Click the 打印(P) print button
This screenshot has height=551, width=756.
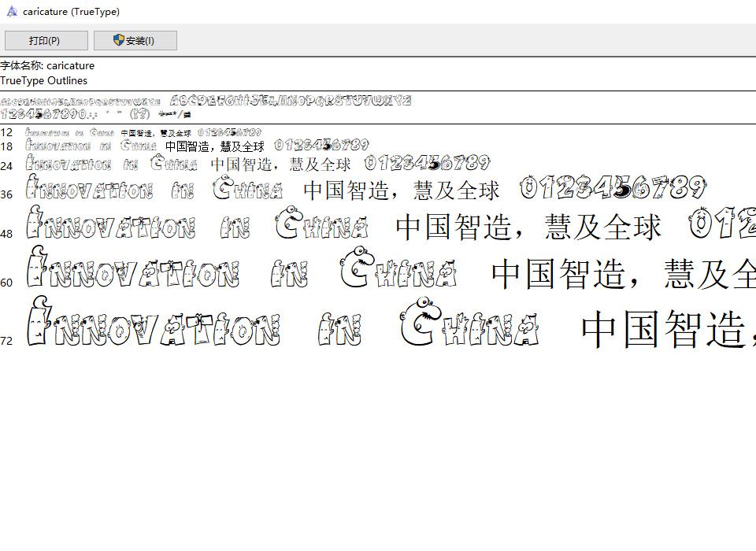click(x=46, y=41)
